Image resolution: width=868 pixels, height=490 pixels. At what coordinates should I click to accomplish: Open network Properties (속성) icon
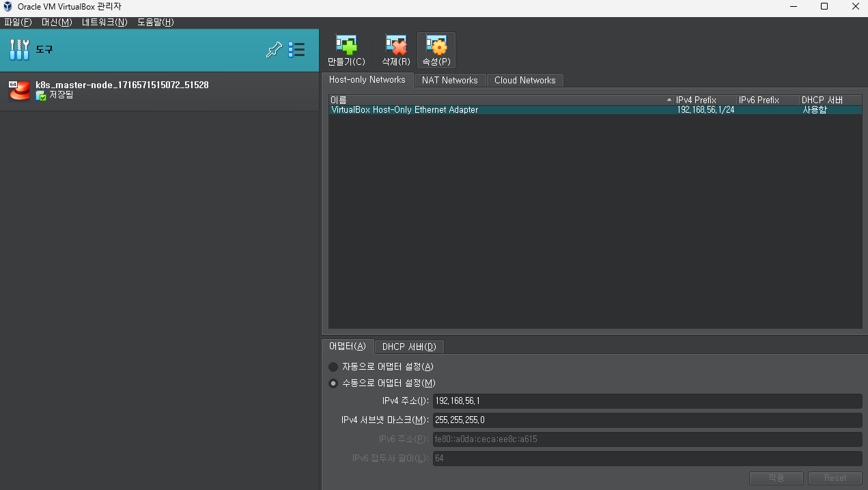436,46
